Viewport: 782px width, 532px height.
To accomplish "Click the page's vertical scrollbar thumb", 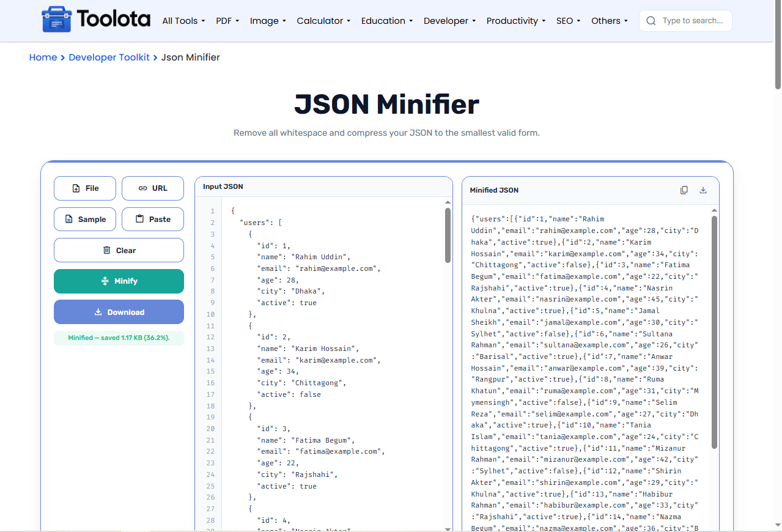I will (778, 45).
